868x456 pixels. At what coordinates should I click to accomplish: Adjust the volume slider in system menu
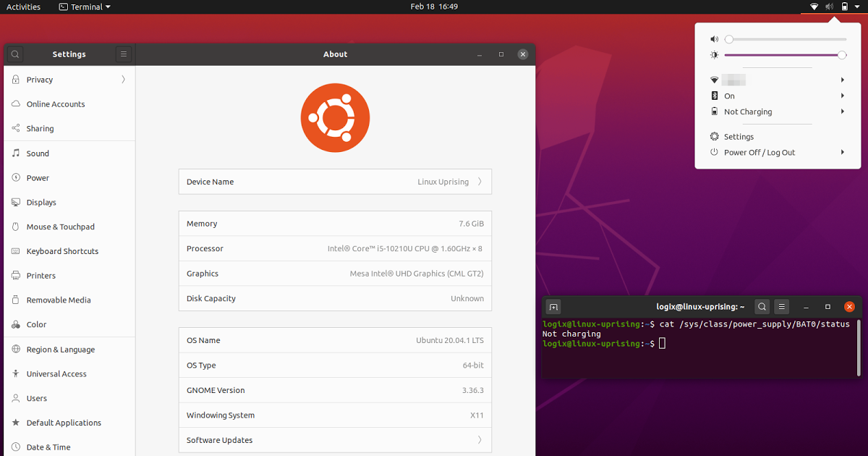[x=786, y=39]
